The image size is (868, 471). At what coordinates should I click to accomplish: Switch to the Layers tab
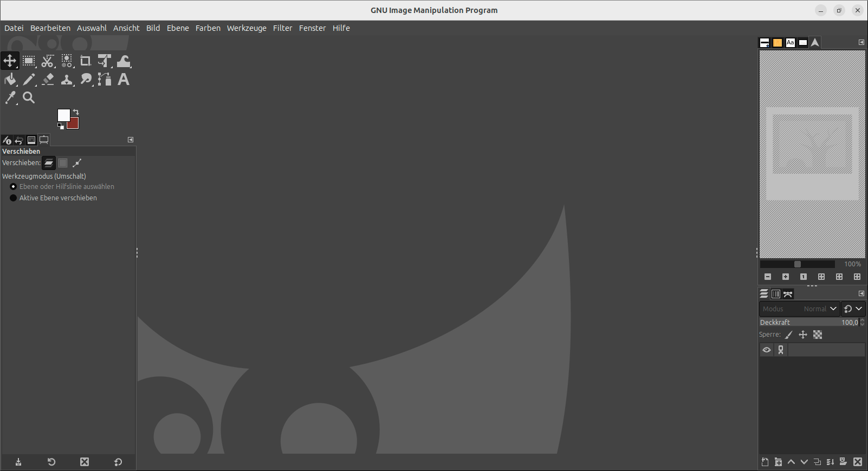764,293
